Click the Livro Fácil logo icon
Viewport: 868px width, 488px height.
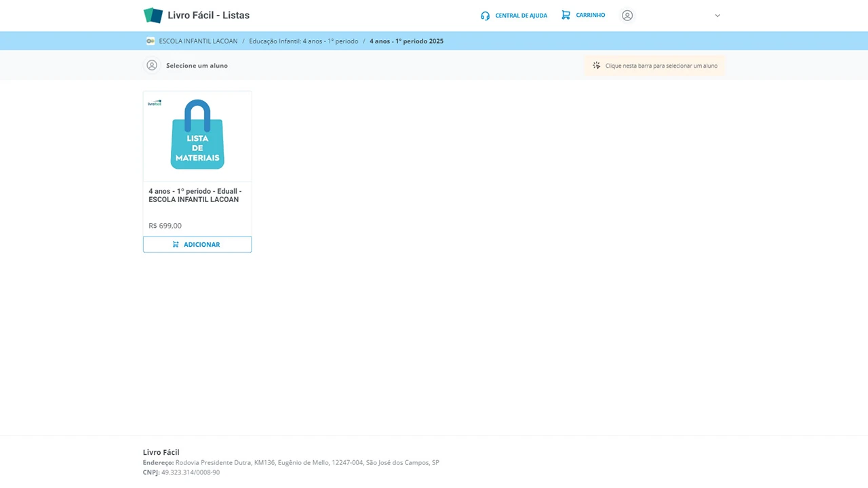pyautogui.click(x=153, y=16)
